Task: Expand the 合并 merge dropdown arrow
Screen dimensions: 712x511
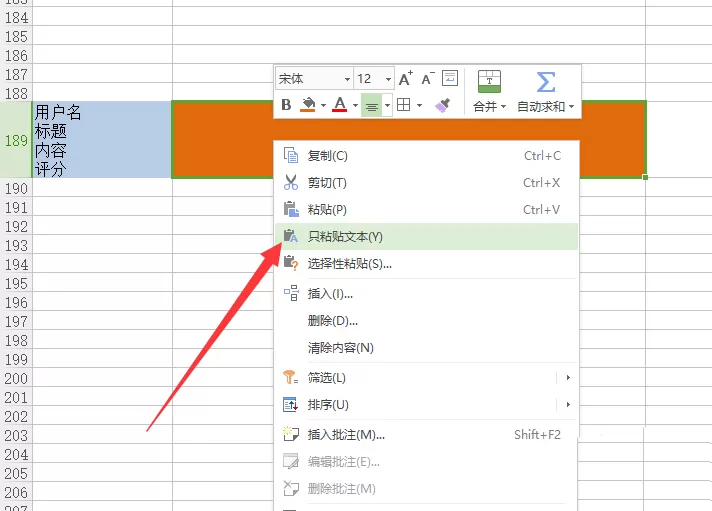Action: click(503, 107)
